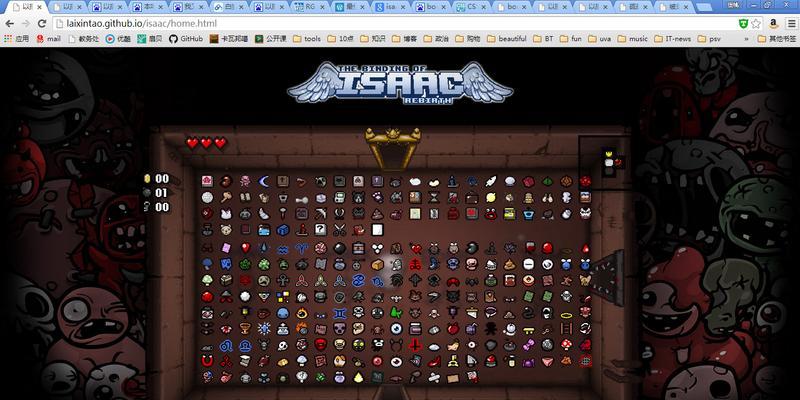Open the 应用 apps shortcut
Screen dimensions: 800x400
point(16,39)
